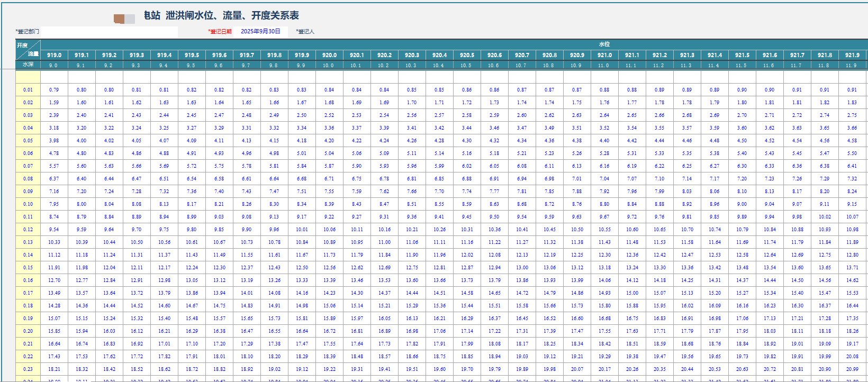This screenshot has width=868, height=382.
Task: Click the 登记人 label
Action: 306,32
